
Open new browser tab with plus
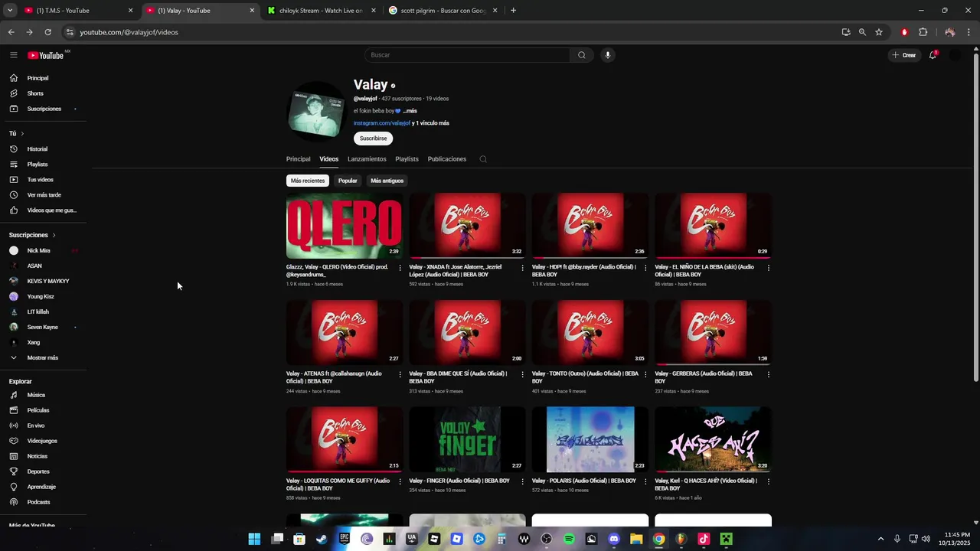[513, 11]
